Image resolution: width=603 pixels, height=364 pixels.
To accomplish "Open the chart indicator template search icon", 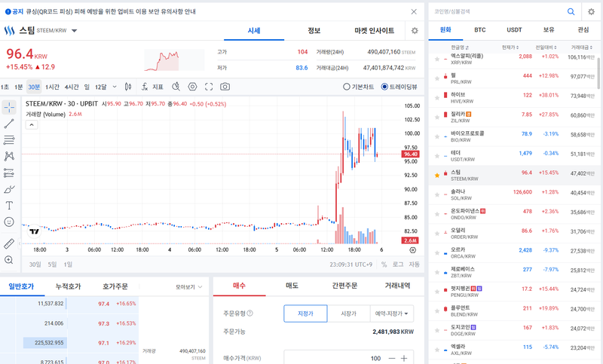I will tap(176, 87).
